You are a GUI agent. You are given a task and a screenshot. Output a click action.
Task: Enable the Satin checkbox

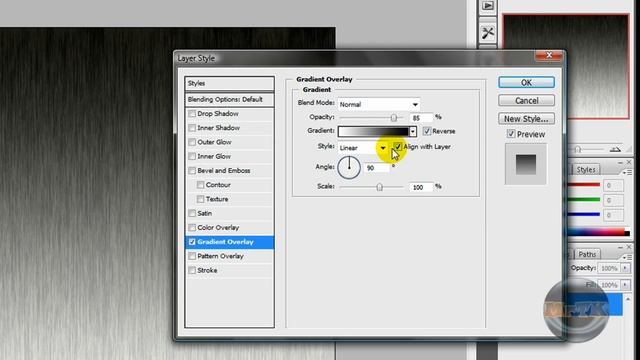pos(192,213)
